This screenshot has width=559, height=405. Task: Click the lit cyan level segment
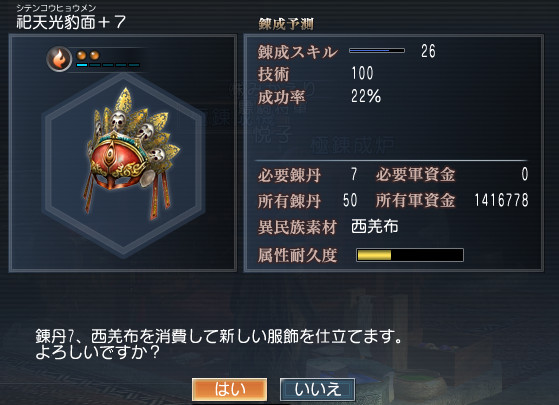point(82,65)
